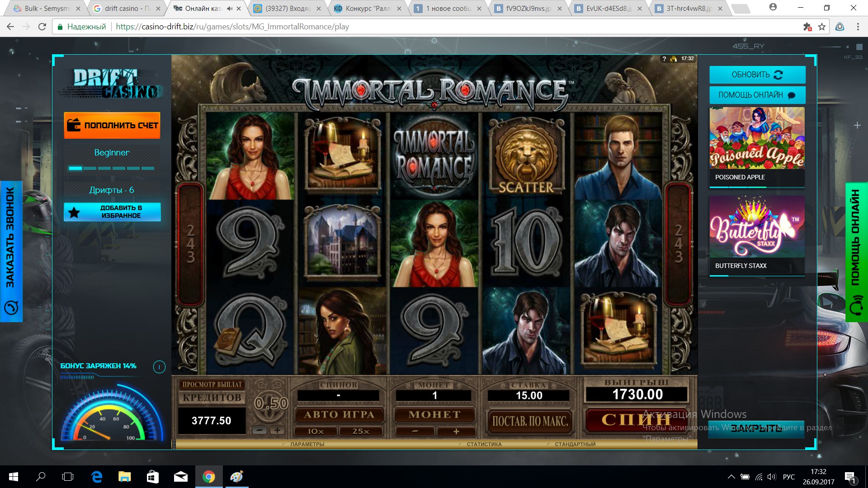Open ПАРАМЕТРЫ settings in game bottom bar
Viewport: 868px width, 488px height.
(x=307, y=445)
